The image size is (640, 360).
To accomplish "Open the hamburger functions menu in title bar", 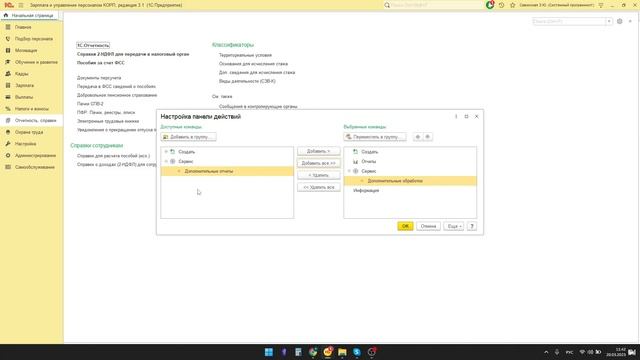I will point(21,5).
